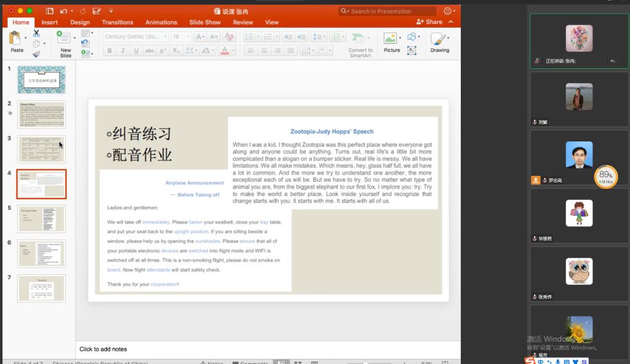Screen dimensions: 630x364
Task: Open the Drawing tools
Action: pyautogui.click(x=439, y=41)
